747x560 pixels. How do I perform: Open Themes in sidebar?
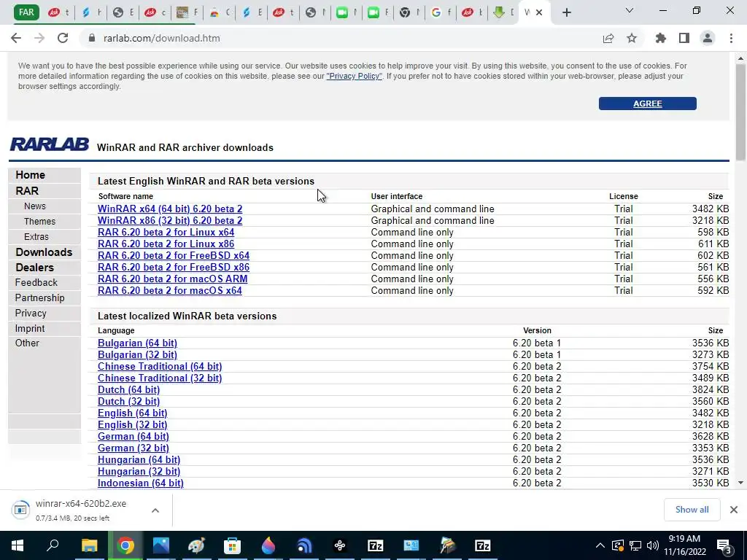[39, 222]
